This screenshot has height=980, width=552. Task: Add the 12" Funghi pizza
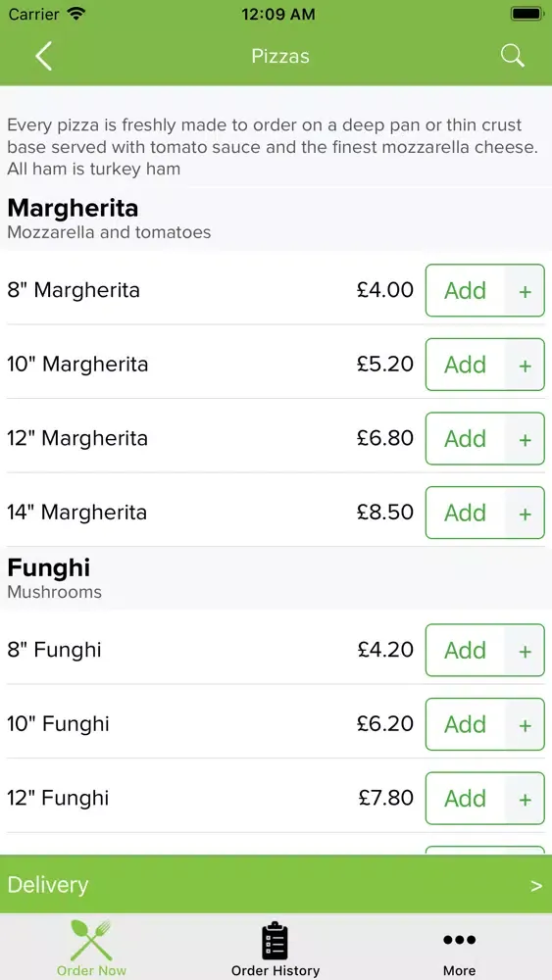coord(465,798)
